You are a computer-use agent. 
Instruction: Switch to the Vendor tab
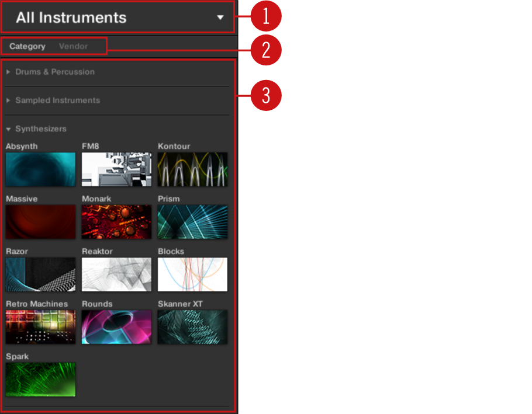click(73, 46)
